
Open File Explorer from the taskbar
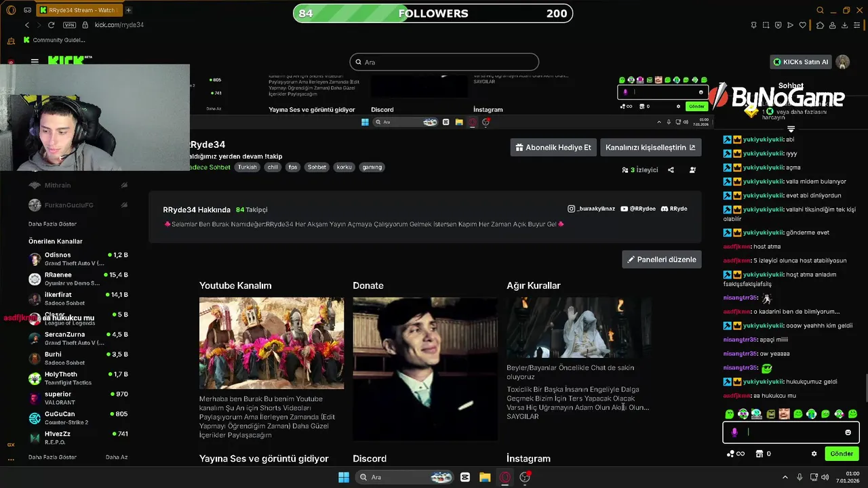coord(485,477)
